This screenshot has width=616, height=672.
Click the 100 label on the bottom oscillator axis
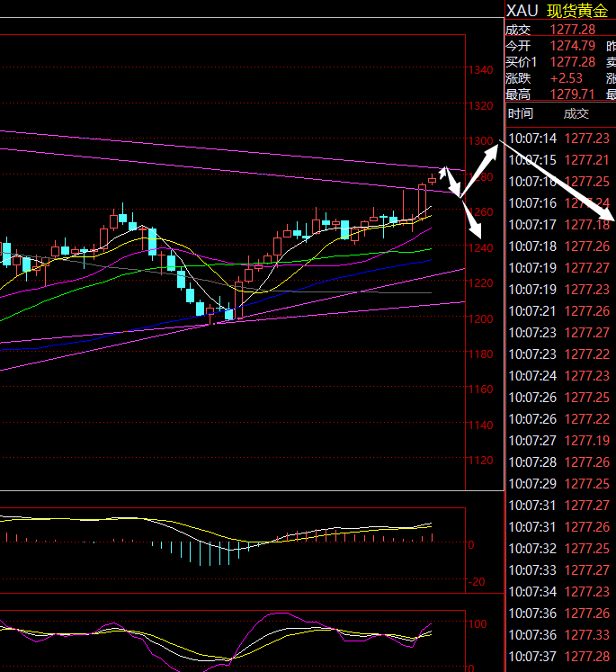tap(478, 624)
